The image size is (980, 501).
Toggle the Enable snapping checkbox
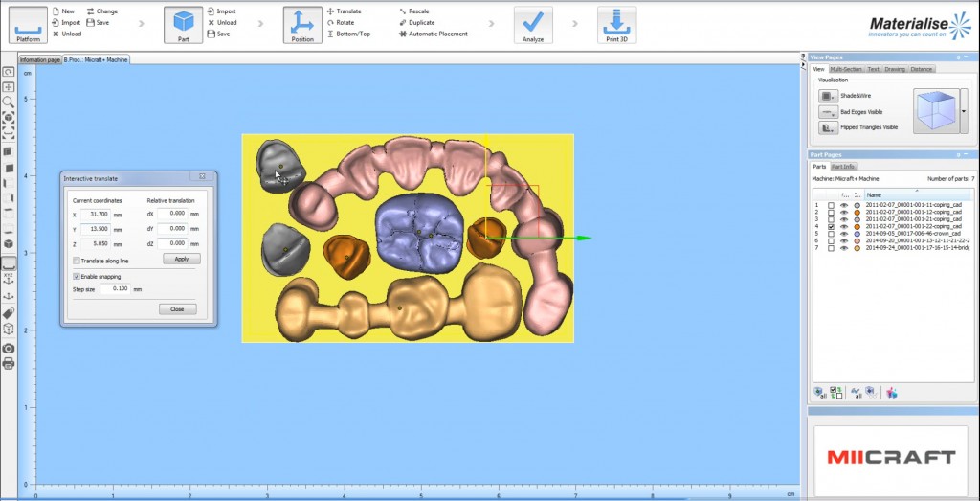[x=77, y=276]
